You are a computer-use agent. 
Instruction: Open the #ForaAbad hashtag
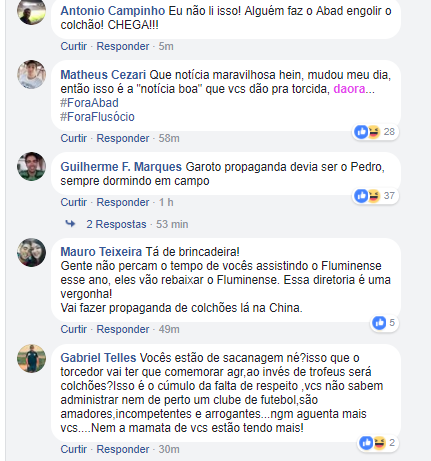89,103
